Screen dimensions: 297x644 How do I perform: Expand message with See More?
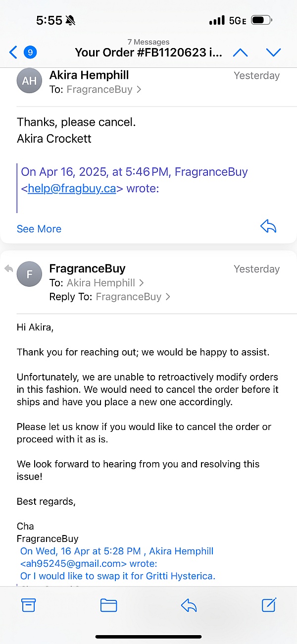39,229
